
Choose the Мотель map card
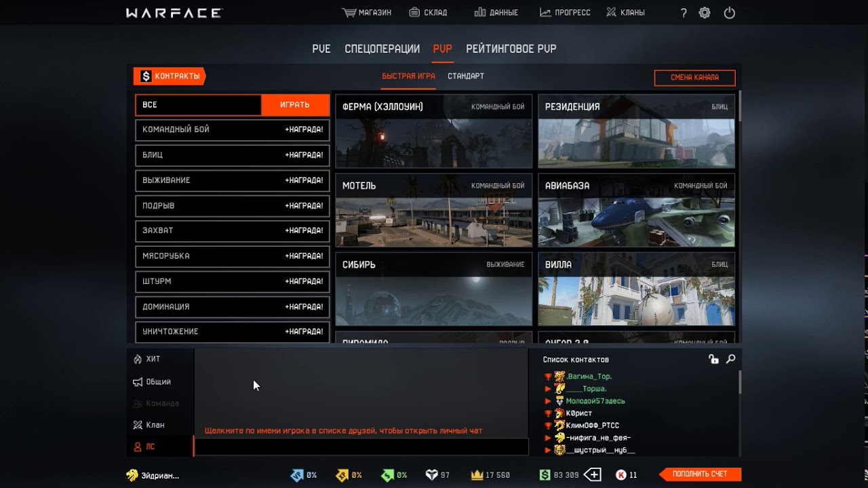point(434,210)
